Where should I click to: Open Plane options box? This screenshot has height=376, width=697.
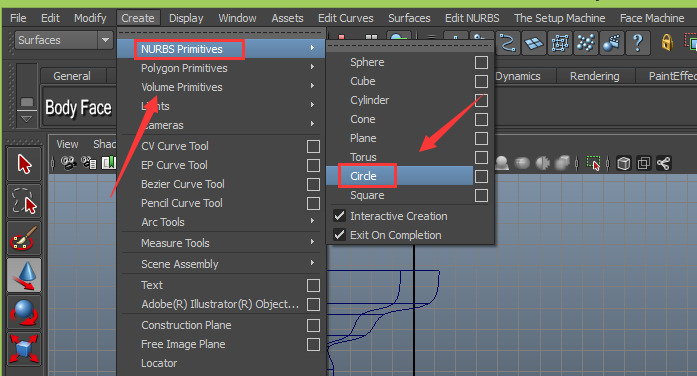pos(481,139)
